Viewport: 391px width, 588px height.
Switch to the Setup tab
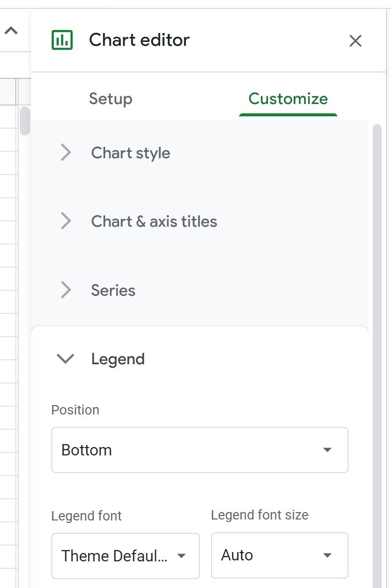(111, 99)
